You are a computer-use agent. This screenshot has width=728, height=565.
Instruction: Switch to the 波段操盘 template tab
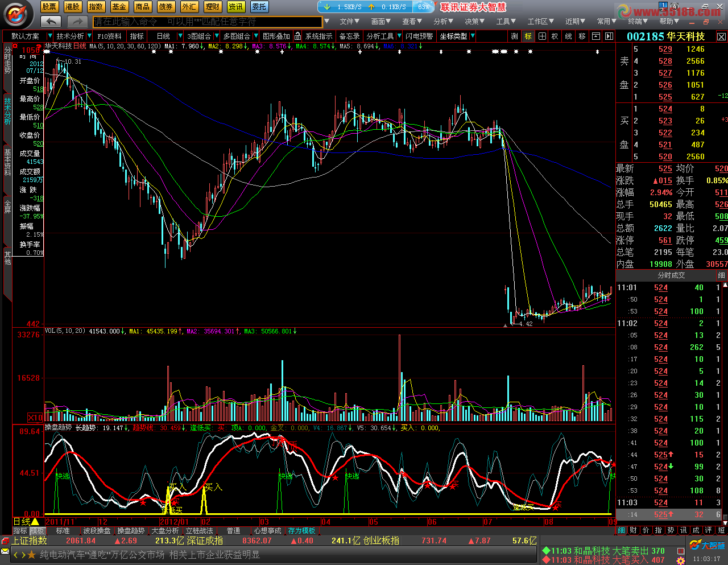click(97, 530)
